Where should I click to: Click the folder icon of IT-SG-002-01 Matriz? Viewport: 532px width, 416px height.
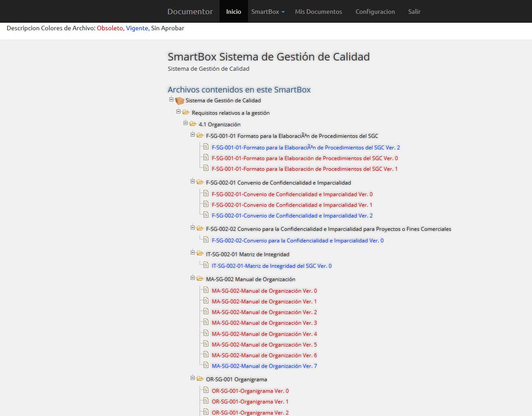200,253
